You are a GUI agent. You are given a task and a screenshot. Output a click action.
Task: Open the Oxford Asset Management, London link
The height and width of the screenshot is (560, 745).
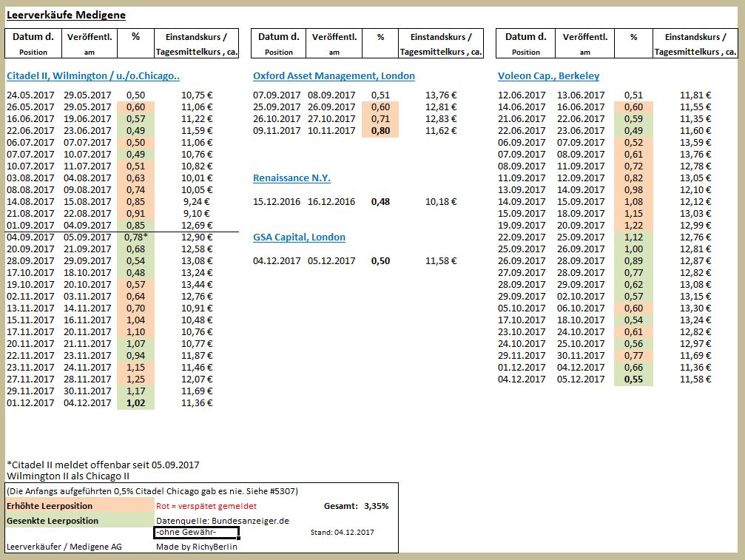click(x=333, y=75)
